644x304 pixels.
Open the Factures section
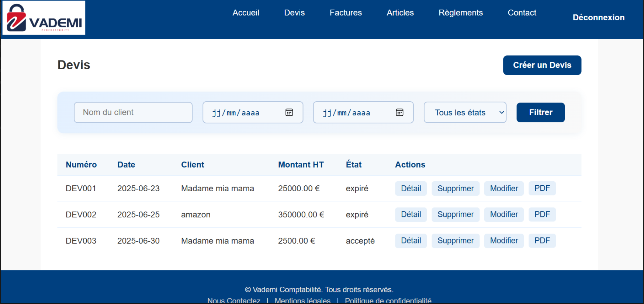click(x=346, y=13)
